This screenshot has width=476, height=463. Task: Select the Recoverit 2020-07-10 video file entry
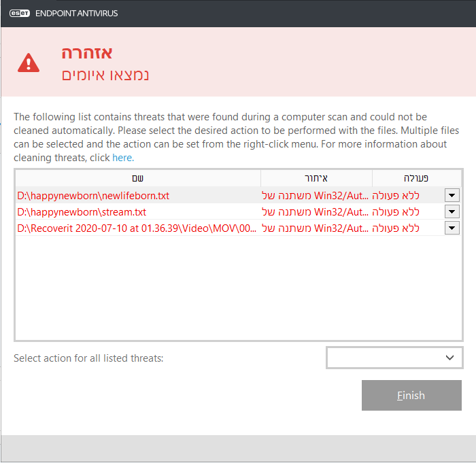click(x=137, y=228)
